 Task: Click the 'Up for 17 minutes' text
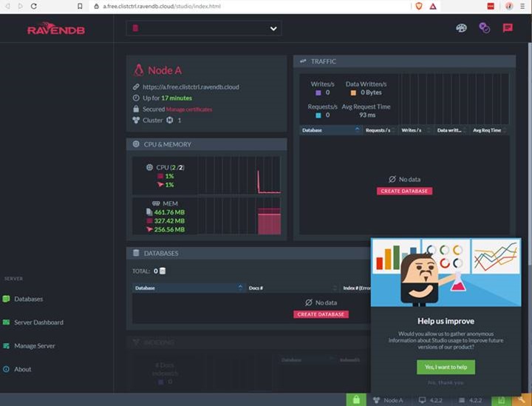click(x=167, y=98)
